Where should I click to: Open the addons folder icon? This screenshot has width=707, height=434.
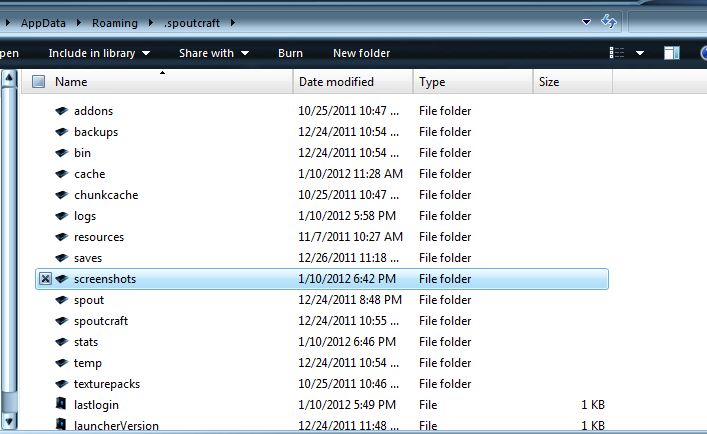pyautogui.click(x=61, y=111)
